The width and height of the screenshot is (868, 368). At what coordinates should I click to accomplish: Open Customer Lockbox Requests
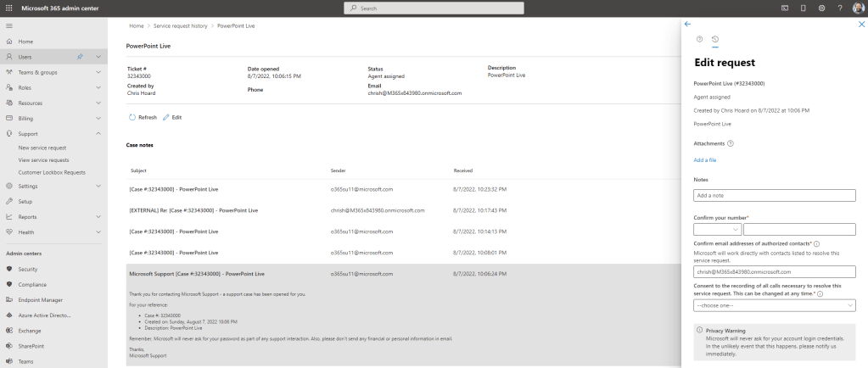[x=52, y=172]
